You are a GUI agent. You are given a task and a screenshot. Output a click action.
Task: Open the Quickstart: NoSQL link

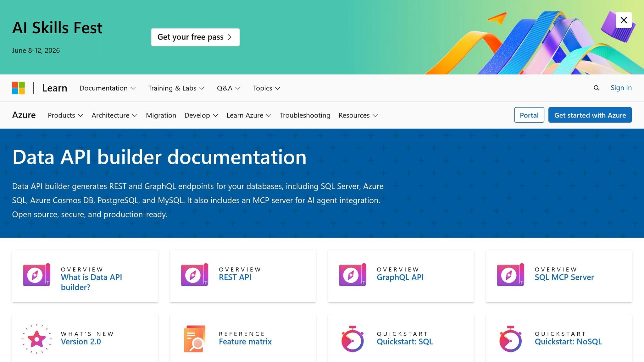coord(568,342)
